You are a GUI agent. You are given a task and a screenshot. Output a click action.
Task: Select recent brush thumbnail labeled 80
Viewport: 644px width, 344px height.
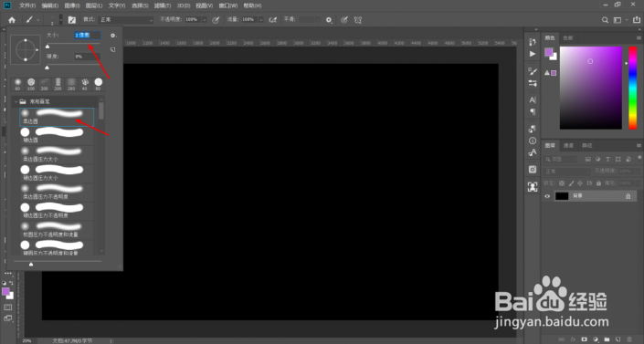[98, 84]
